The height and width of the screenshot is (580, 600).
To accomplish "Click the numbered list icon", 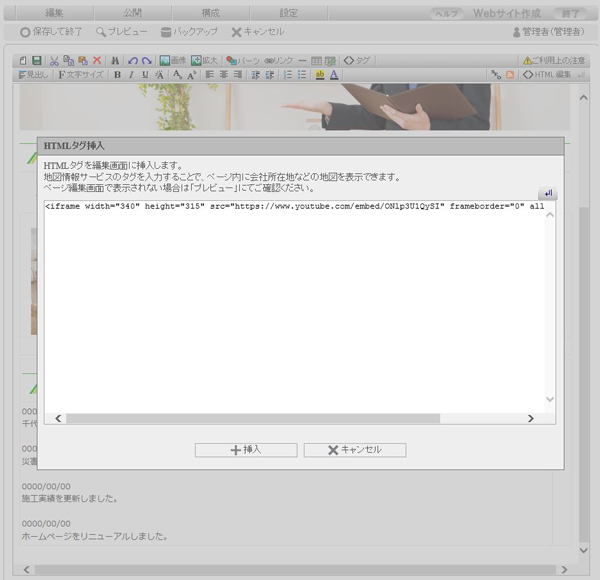I will [288, 75].
